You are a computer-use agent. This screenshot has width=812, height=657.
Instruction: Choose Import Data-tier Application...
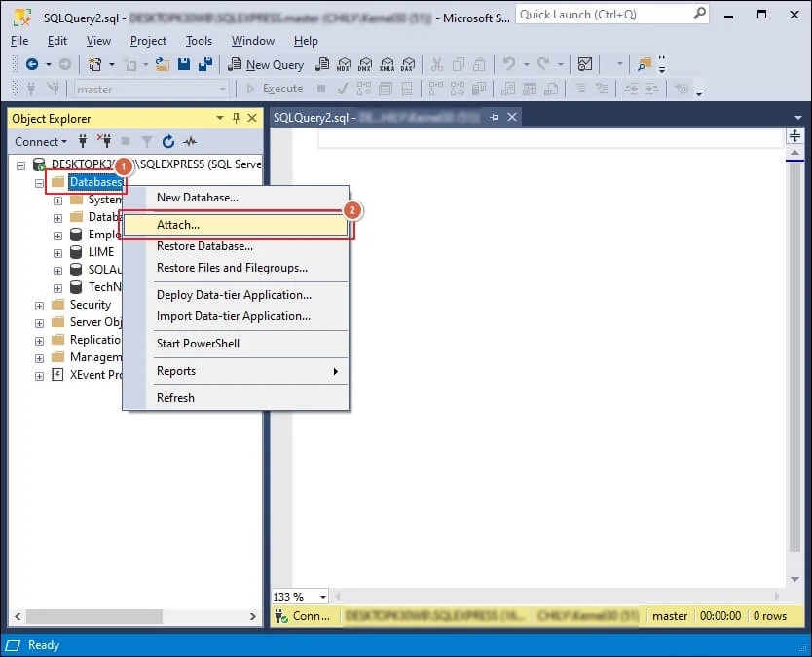pos(237,316)
